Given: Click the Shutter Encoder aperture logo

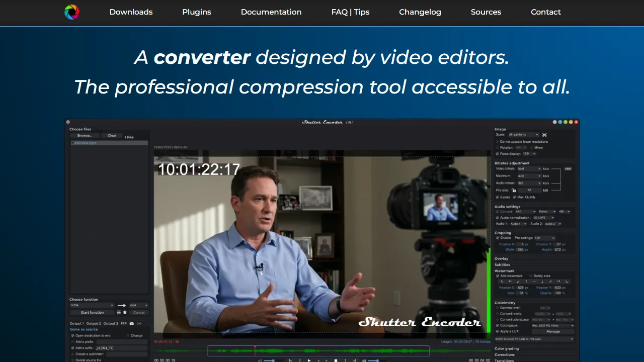Looking at the screenshot, I should click(x=72, y=12).
